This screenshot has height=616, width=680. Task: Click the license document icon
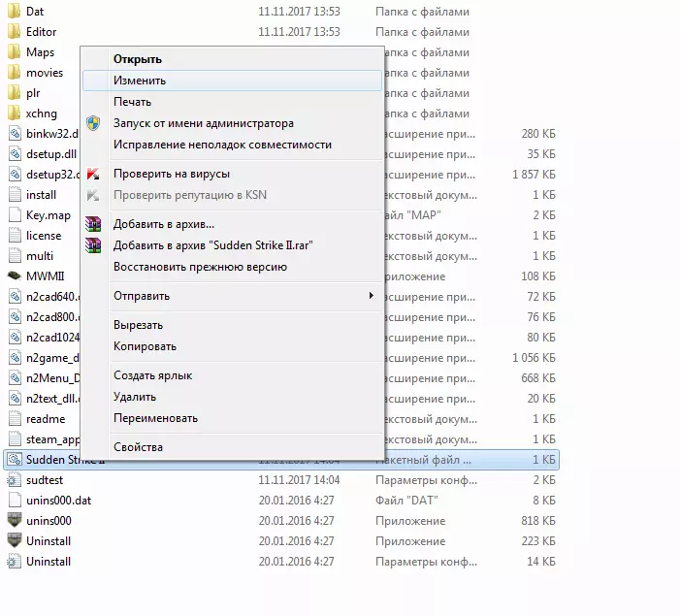[x=15, y=236]
